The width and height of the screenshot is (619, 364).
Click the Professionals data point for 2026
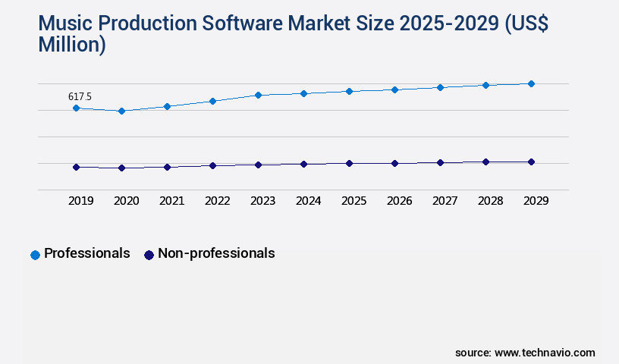[x=394, y=90]
